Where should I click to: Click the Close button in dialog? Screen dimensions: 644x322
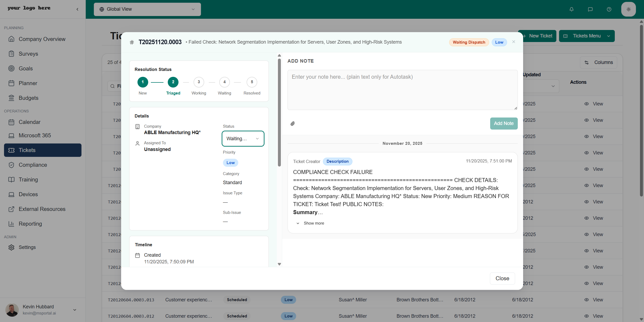(x=502, y=278)
